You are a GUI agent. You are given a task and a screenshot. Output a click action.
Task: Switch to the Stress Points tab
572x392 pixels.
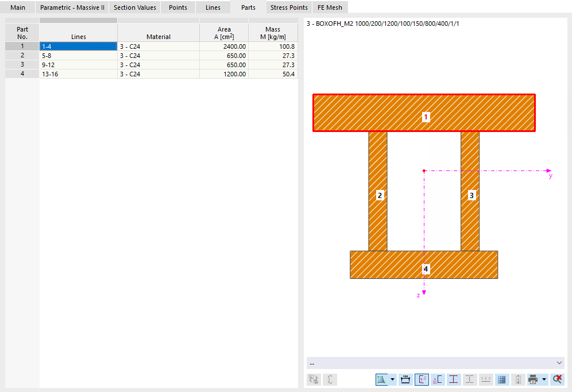(x=289, y=7)
